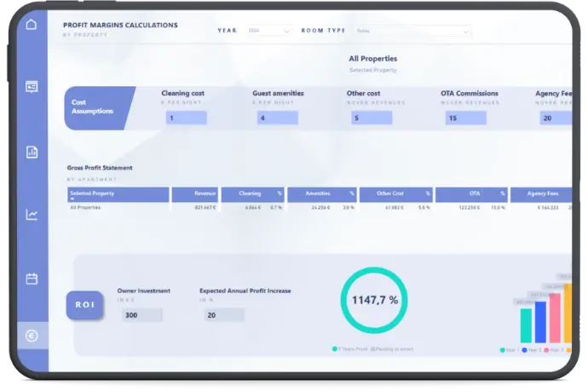Image resolution: width=588 pixels, height=392 pixels.
Task: Expand the Year dropdown
Action: (x=268, y=31)
